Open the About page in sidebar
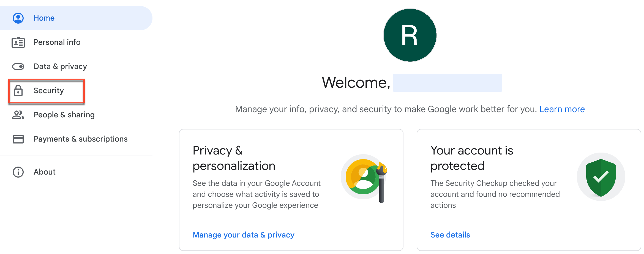The image size is (644, 254). 76,172
